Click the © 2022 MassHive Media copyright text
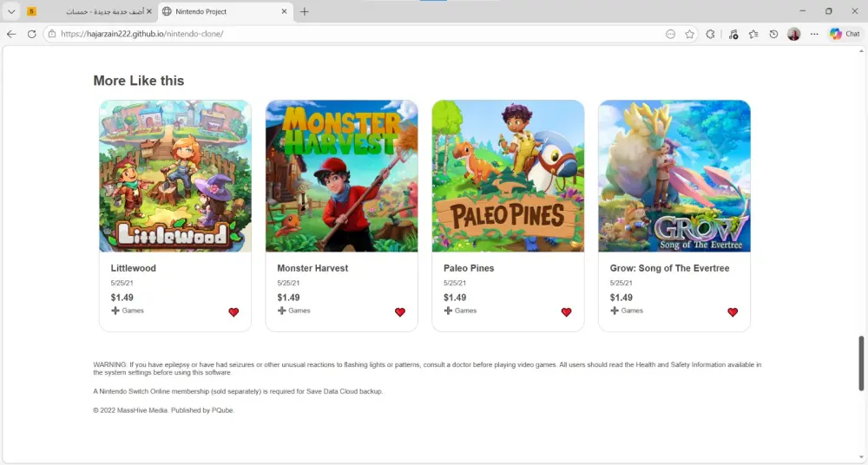This screenshot has height=465, width=868. pyautogui.click(x=164, y=410)
